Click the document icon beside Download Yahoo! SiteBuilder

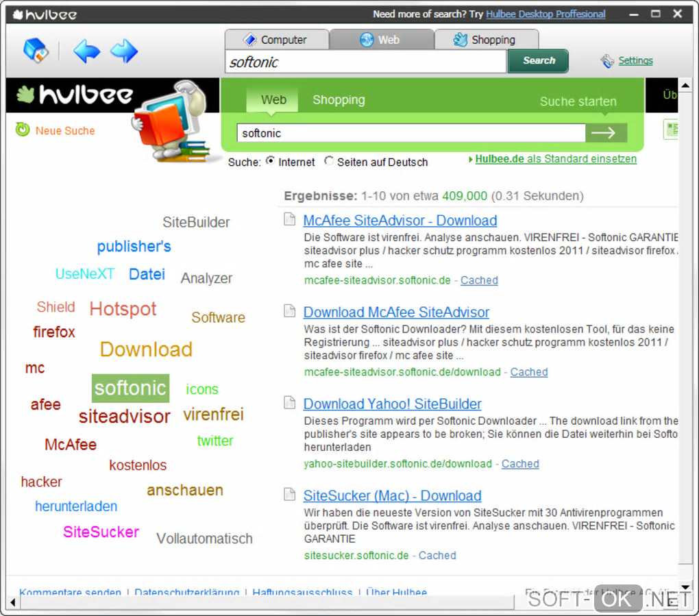290,402
